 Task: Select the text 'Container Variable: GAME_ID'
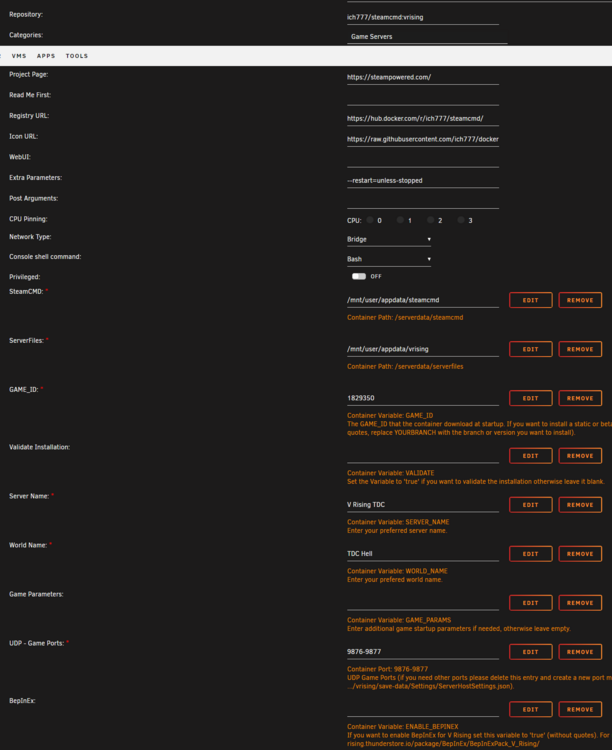point(390,416)
